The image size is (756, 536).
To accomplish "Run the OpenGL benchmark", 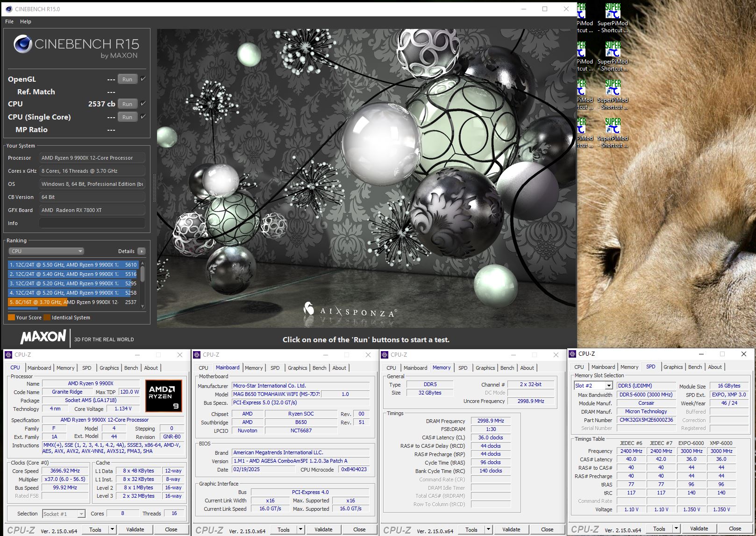I will [x=128, y=79].
